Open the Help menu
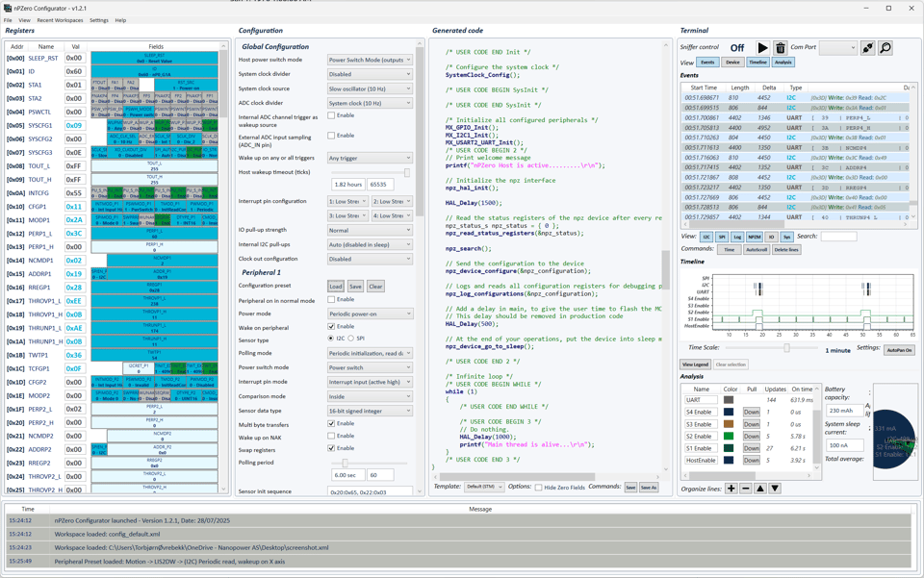This screenshot has width=924, height=578. coord(120,20)
